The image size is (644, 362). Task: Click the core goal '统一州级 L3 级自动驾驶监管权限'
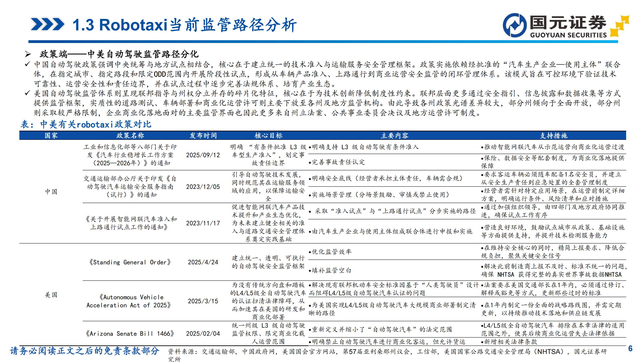point(268,334)
